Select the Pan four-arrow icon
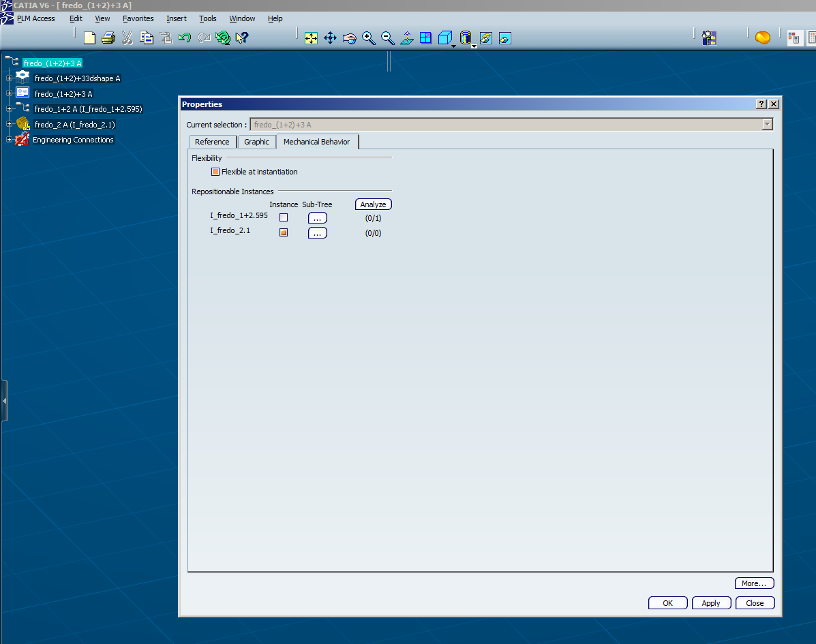Viewport: 816px width, 644px height. [x=331, y=38]
